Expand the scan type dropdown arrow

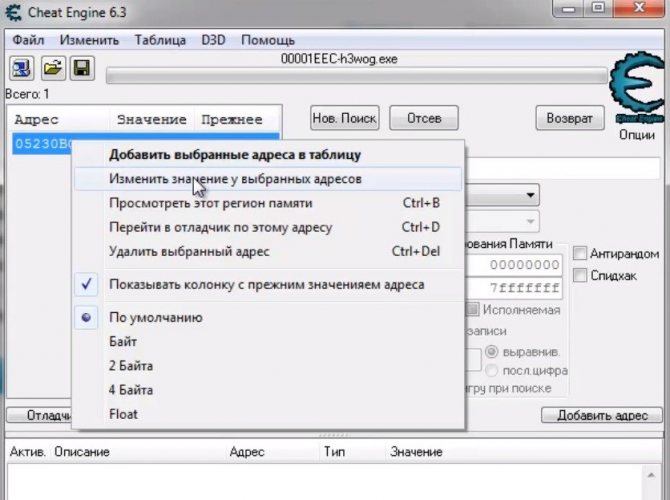click(530, 195)
